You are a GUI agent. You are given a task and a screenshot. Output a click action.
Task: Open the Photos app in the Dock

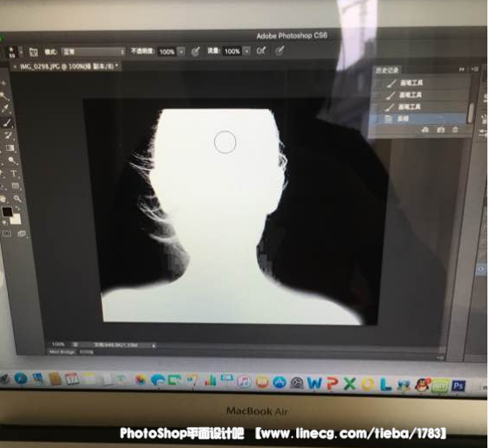tap(141, 380)
